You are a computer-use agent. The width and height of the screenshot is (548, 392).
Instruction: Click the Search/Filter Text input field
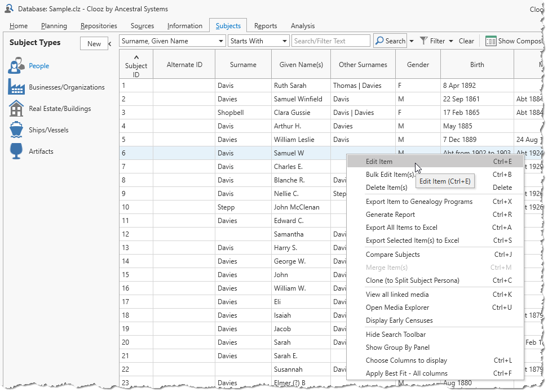[x=330, y=41]
